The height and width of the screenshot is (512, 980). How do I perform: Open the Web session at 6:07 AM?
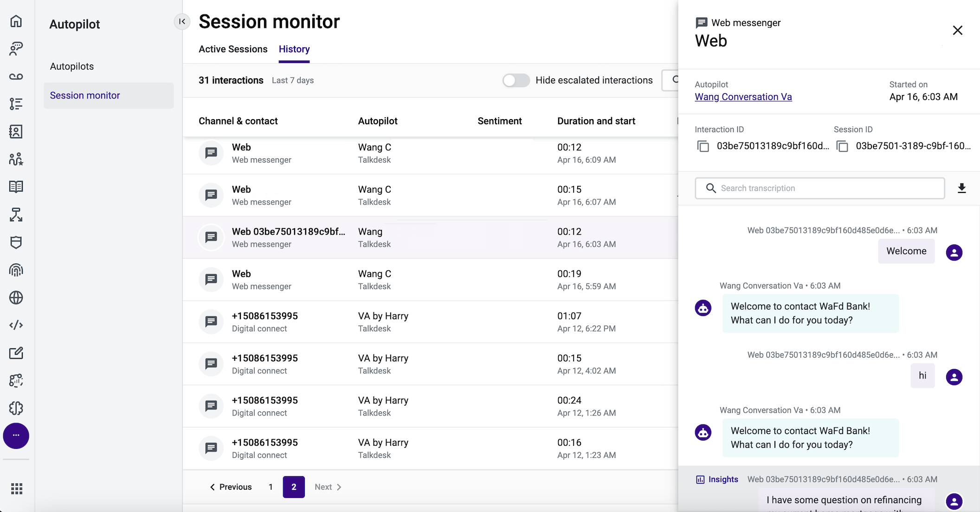(430, 196)
